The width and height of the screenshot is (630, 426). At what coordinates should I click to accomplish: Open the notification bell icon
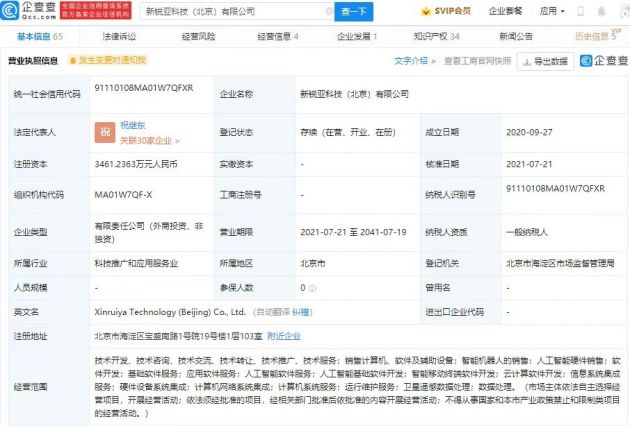click(x=601, y=11)
